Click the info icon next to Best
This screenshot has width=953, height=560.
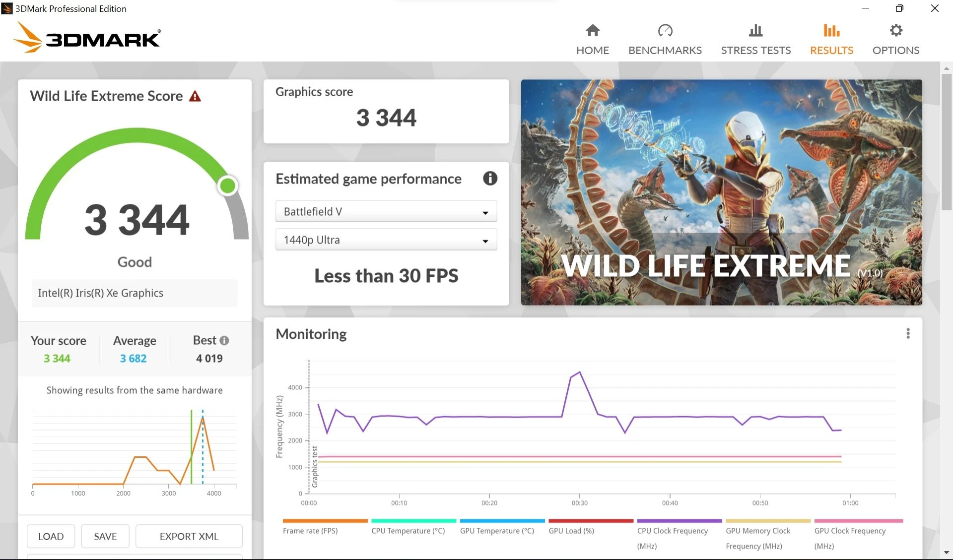(224, 341)
